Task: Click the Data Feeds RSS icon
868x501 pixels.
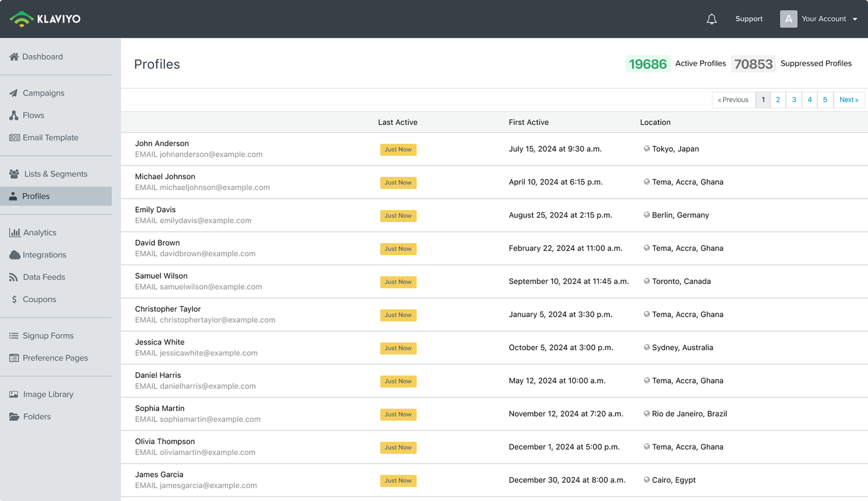Action: pyautogui.click(x=13, y=277)
